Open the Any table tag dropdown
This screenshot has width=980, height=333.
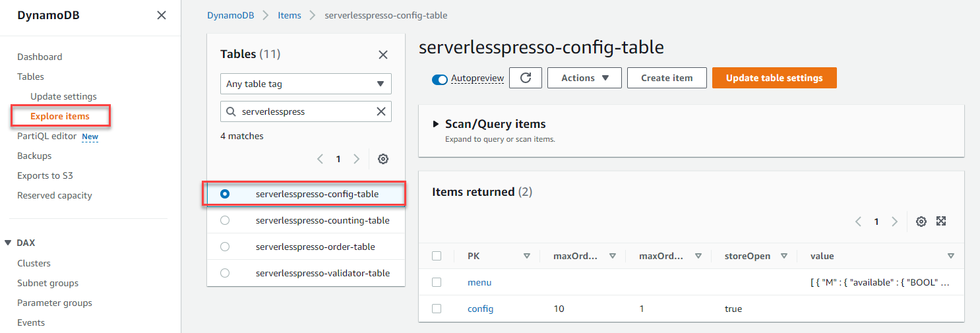(306, 84)
